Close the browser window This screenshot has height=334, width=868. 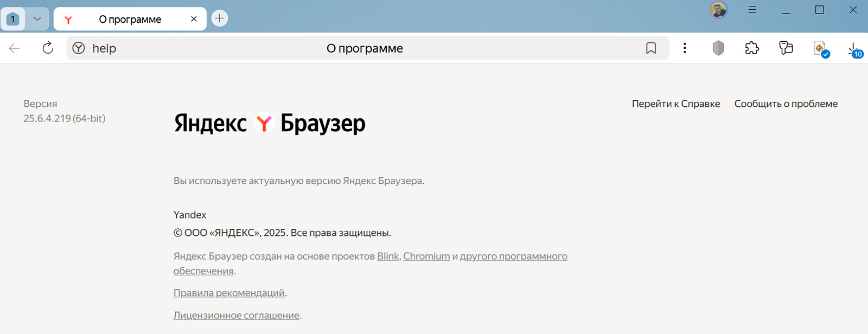point(853,10)
